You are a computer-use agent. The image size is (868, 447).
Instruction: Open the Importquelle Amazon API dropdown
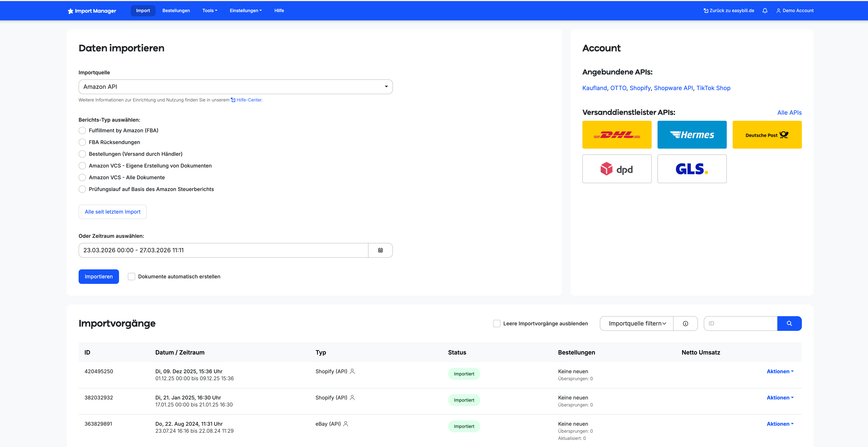click(x=235, y=86)
